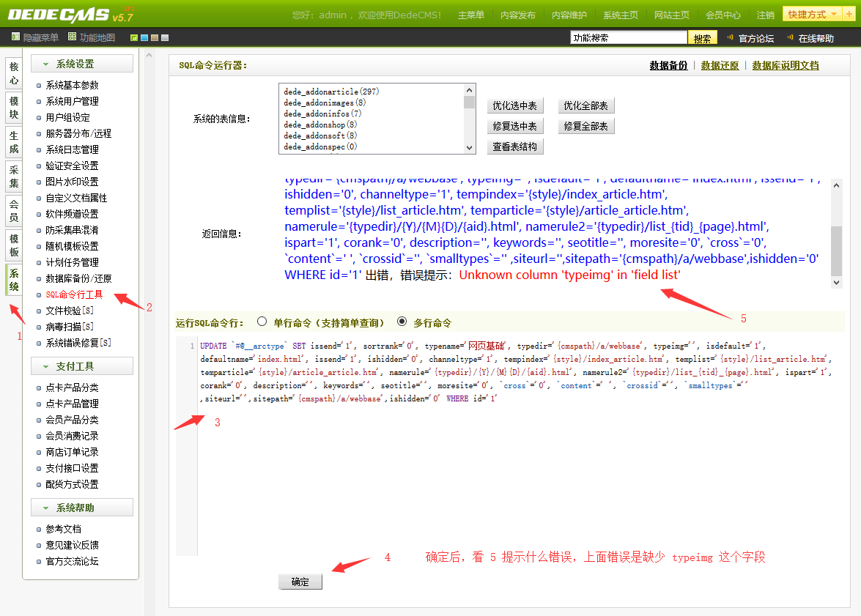Collapse the 系统设置 section header
This screenshot has width=861, height=616.
coord(81,64)
